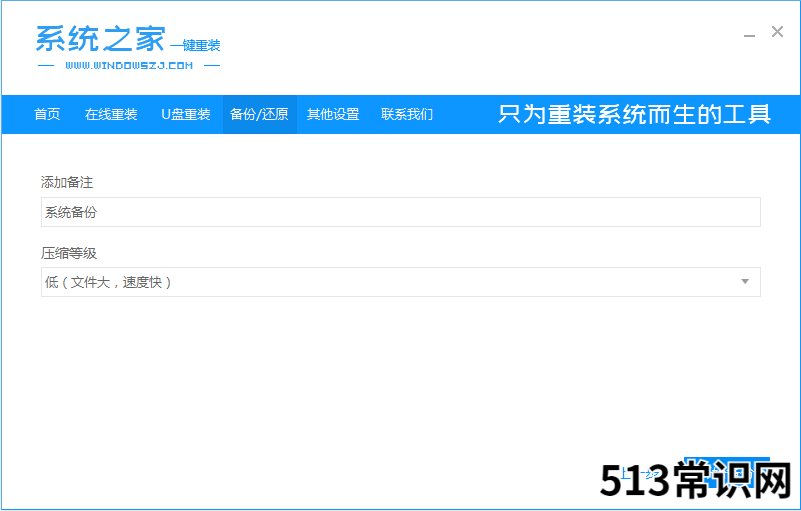Select the 备份/还原 tab

pyautogui.click(x=259, y=114)
